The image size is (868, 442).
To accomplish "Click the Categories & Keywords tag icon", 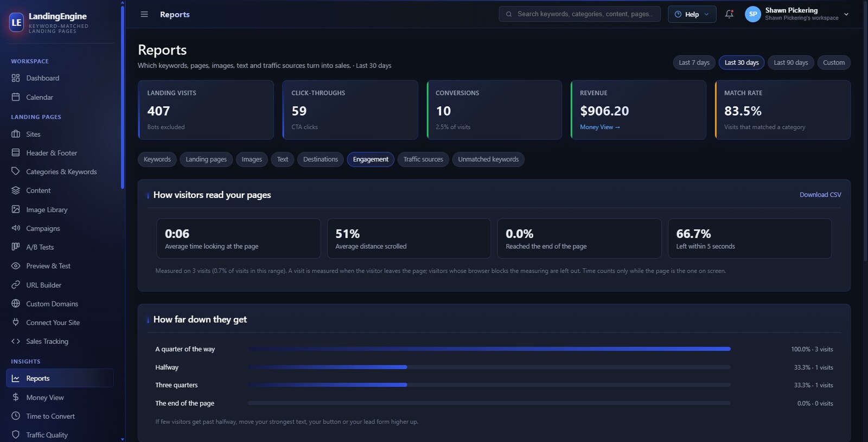I will (x=16, y=171).
